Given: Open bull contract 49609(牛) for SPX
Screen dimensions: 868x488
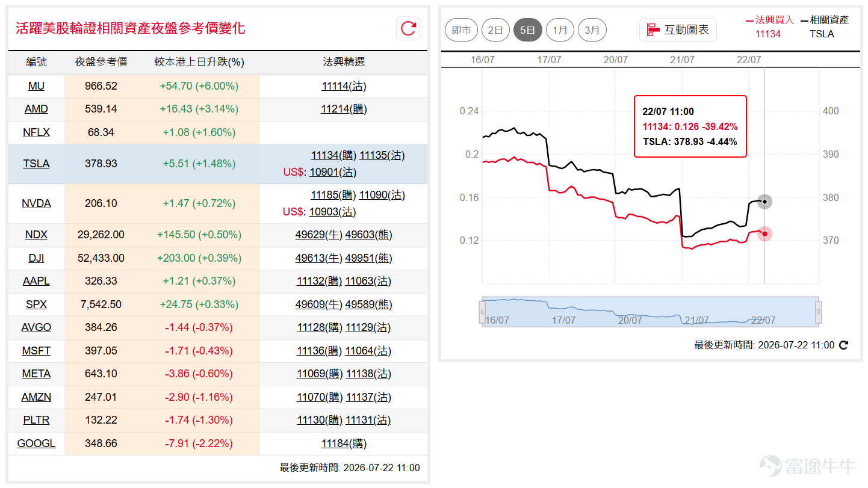Looking at the screenshot, I should point(318,304).
